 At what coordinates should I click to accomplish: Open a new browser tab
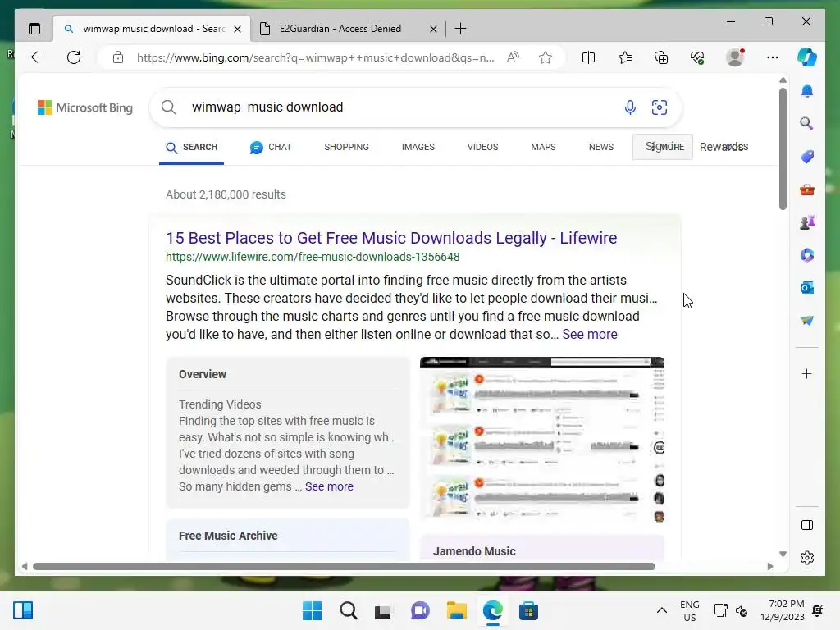[460, 29]
